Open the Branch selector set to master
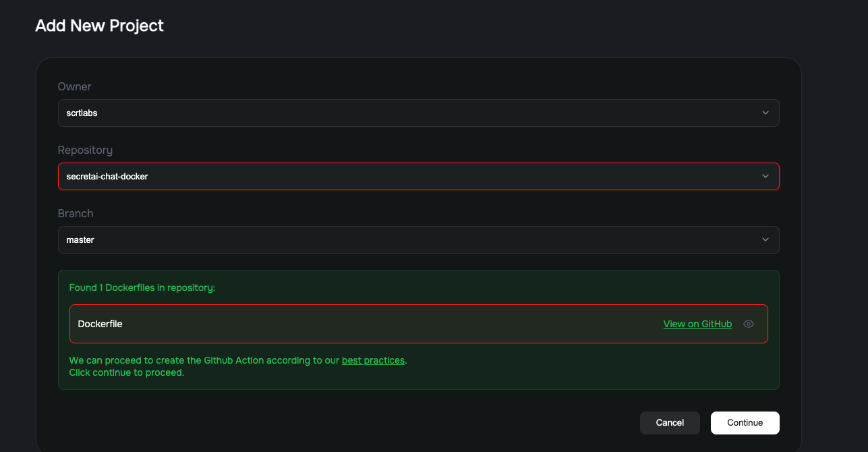The image size is (868, 452). 418,239
